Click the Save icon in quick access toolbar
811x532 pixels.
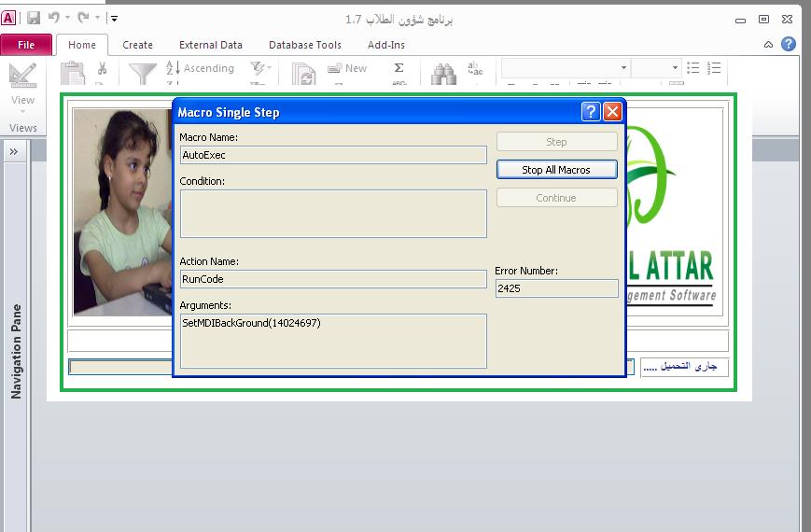(34, 18)
